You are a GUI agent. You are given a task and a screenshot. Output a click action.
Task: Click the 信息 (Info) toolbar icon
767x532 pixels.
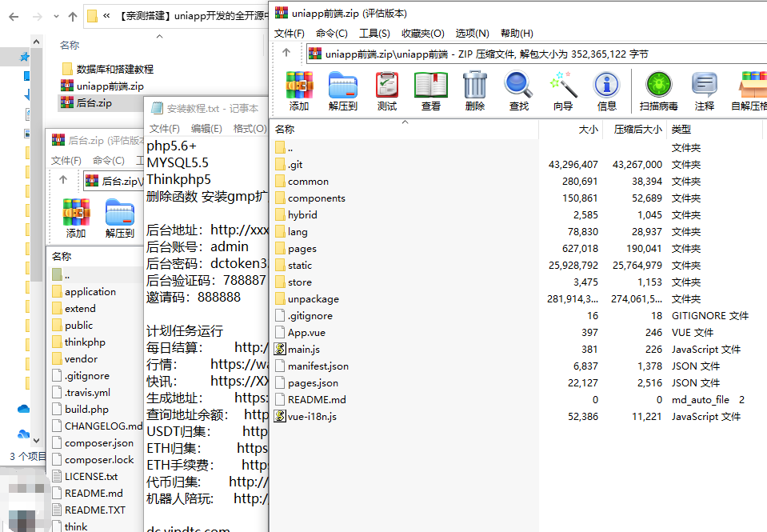point(606,85)
